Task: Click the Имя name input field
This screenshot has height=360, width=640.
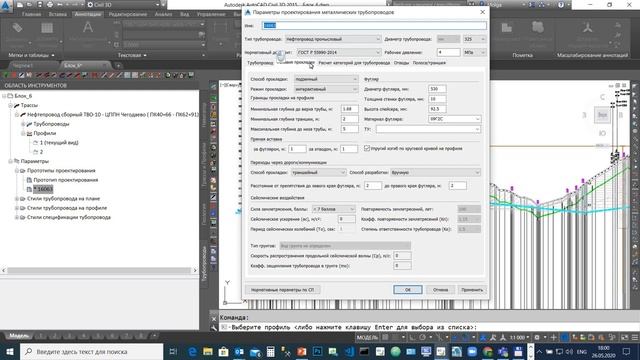Action: coord(374,25)
